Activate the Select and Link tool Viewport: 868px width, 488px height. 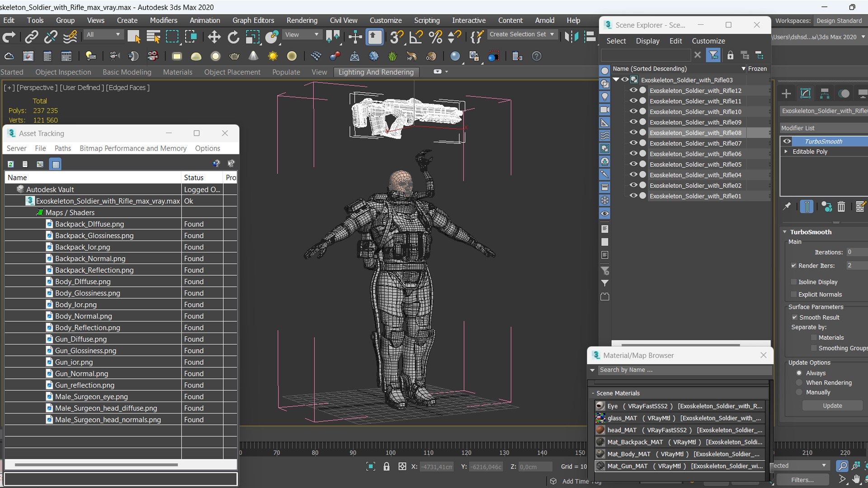click(x=31, y=37)
